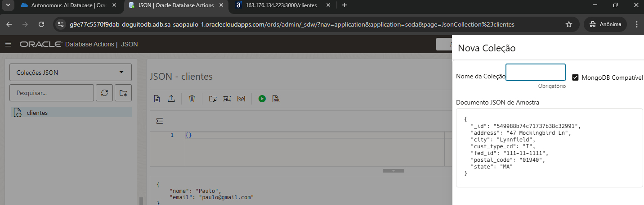Open the tab search dropdown arrow

7,5
